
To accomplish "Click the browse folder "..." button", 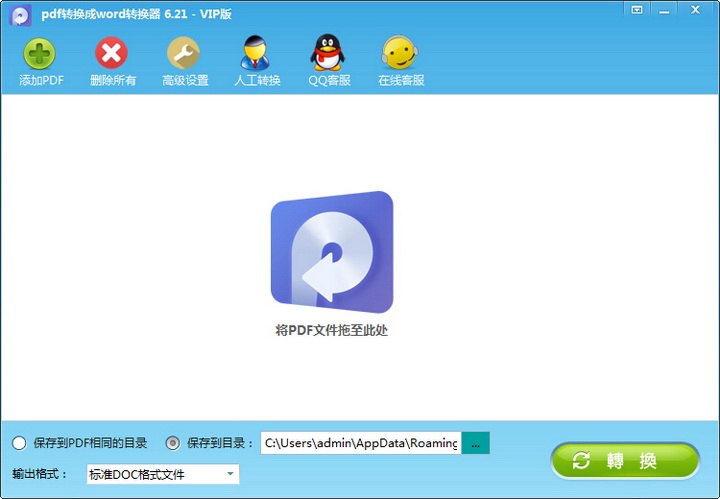I will [x=476, y=443].
